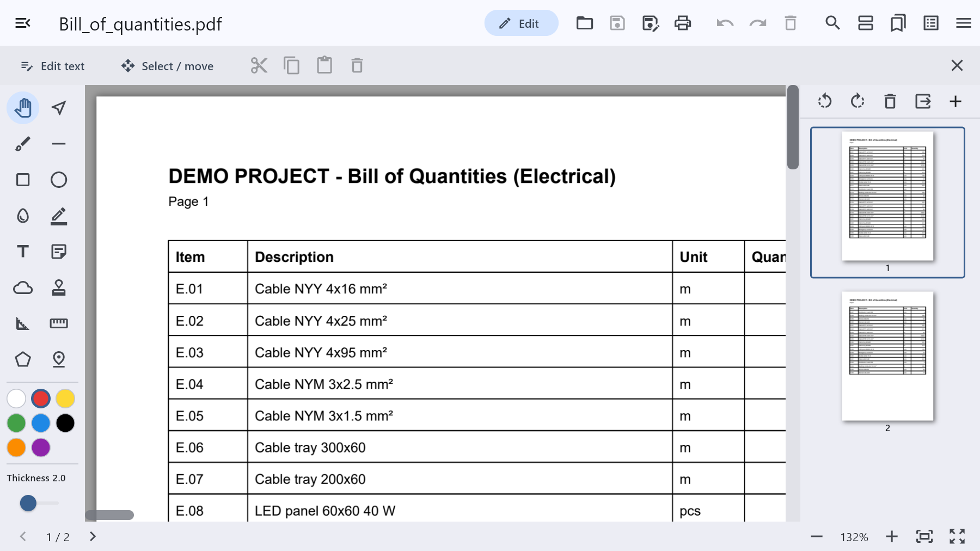This screenshot has height=551, width=980.
Task: Choose the ellipse shape tool
Action: pos(59,180)
